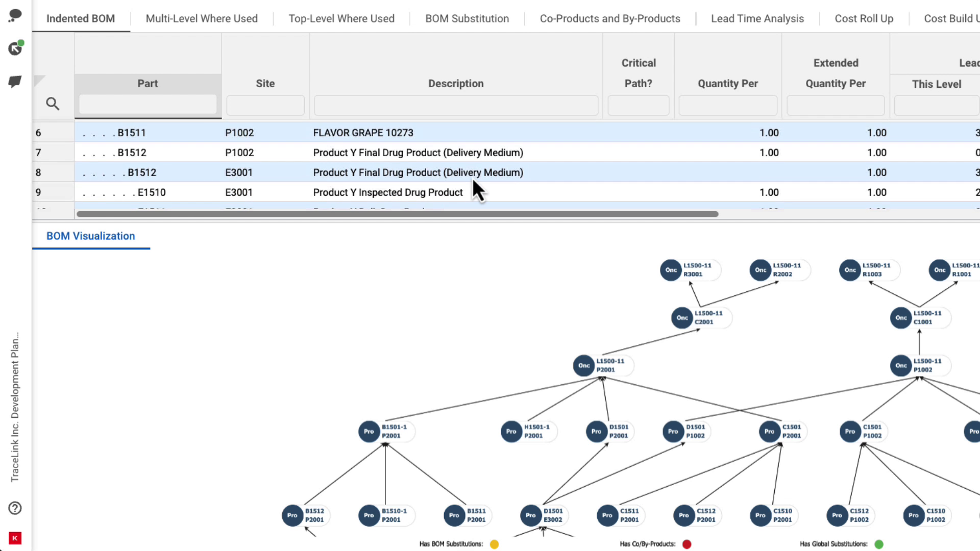Open the arrow icon with the green dot
The image size is (980, 551).
point(15,48)
